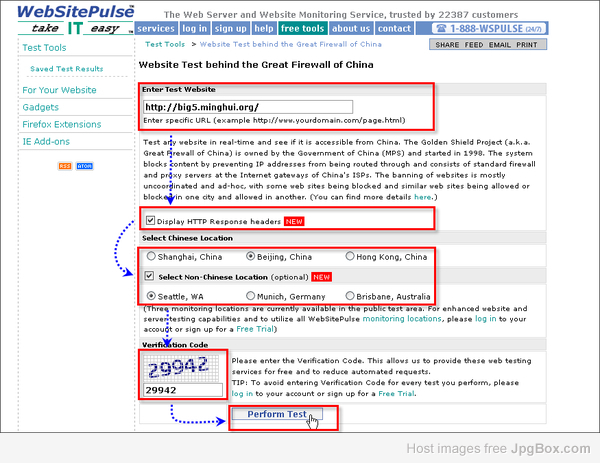This screenshot has height=463, width=600.
Task: Click the 1-888-WSPULSE phone banner
Action: (489, 28)
